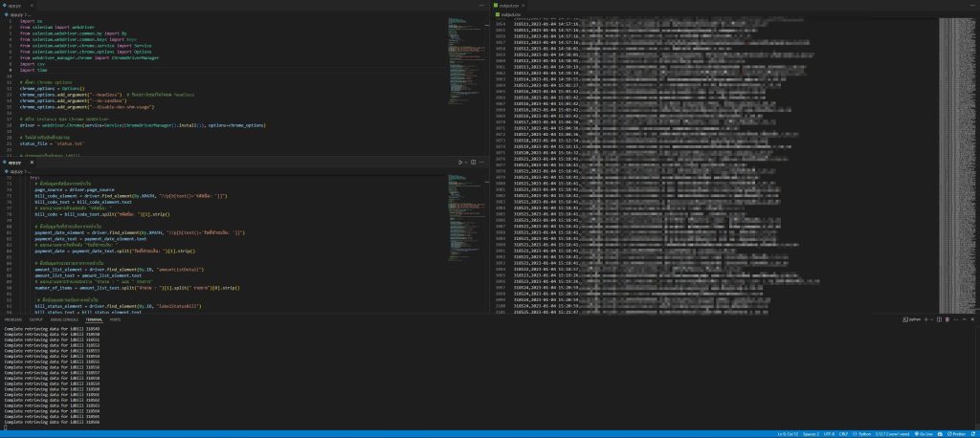980x438 pixels.
Task: Select interpreter 3.10.7 ('venv': venv)
Action: coord(892,433)
